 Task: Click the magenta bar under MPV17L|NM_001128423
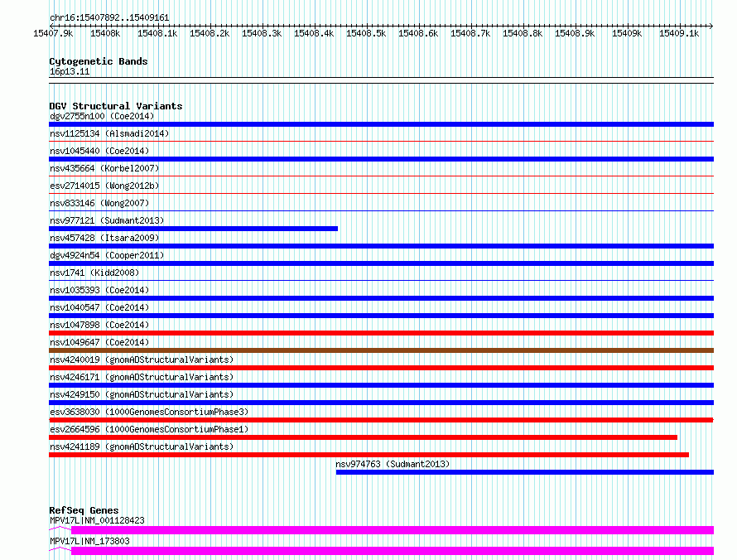tap(393, 530)
